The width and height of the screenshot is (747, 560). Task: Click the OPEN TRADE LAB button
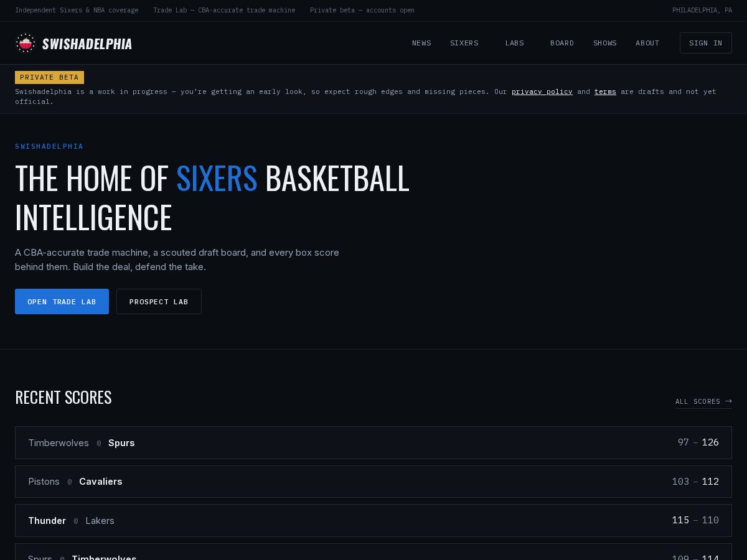click(x=62, y=301)
